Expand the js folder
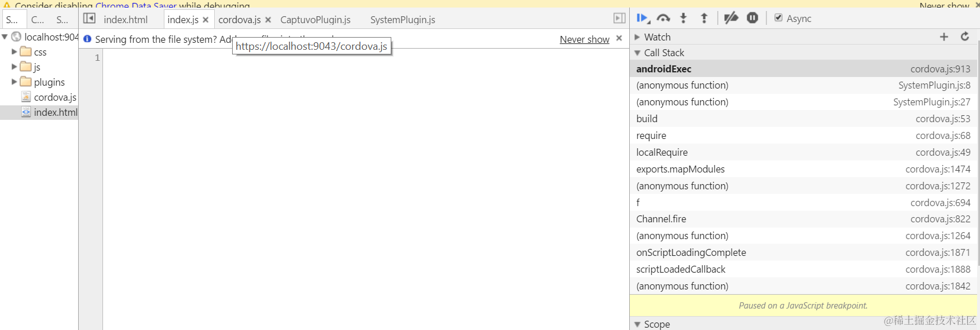This screenshot has height=330, width=980. click(14, 67)
